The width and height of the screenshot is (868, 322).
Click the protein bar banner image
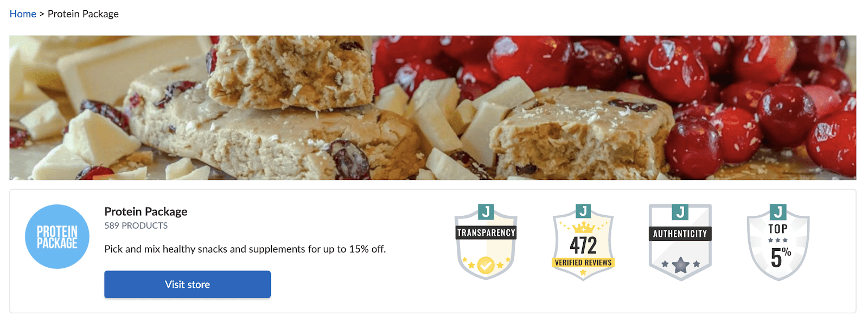click(433, 108)
